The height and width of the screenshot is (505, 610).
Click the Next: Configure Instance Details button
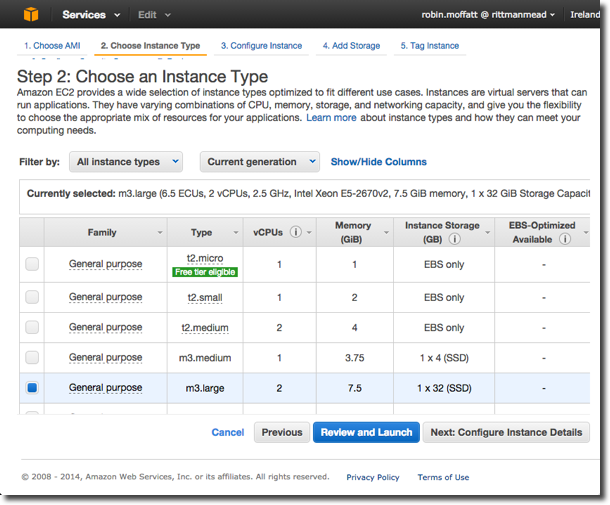click(506, 432)
